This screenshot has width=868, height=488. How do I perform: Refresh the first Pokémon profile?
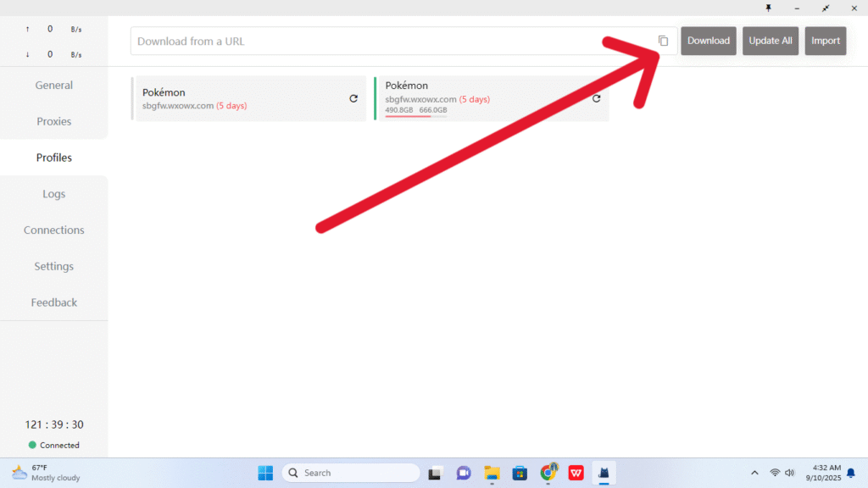point(353,98)
